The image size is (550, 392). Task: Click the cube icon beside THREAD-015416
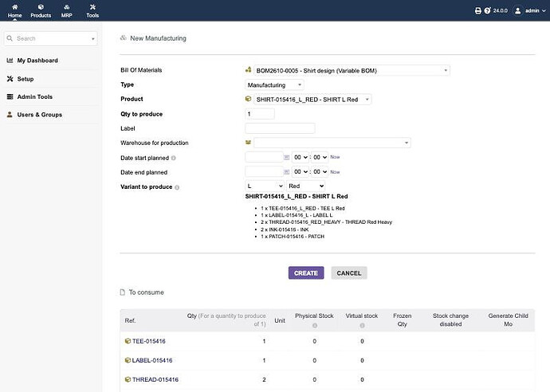click(128, 379)
